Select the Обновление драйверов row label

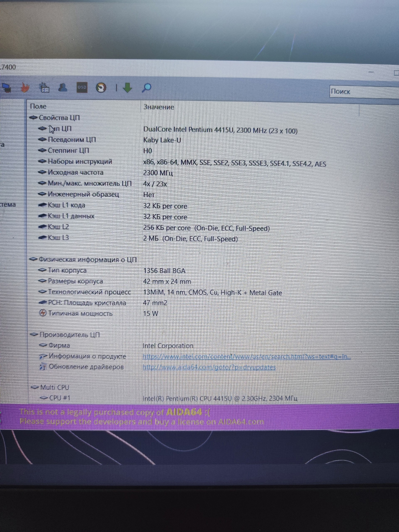click(x=86, y=367)
